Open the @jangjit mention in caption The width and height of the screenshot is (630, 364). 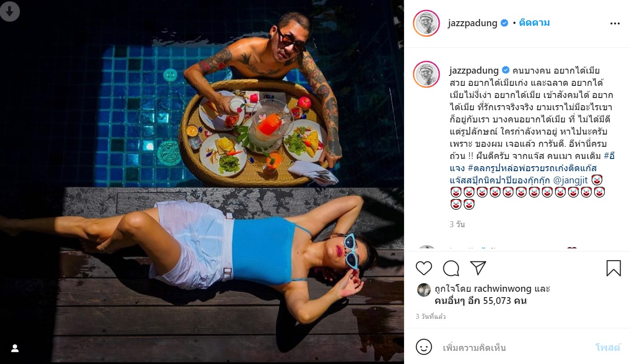pyautogui.click(x=571, y=180)
